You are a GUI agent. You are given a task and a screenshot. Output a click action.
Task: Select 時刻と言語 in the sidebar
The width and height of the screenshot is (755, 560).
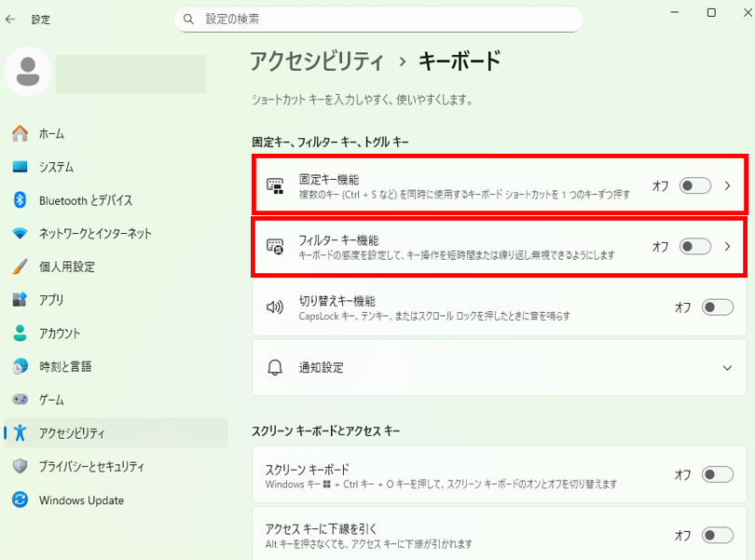64,366
